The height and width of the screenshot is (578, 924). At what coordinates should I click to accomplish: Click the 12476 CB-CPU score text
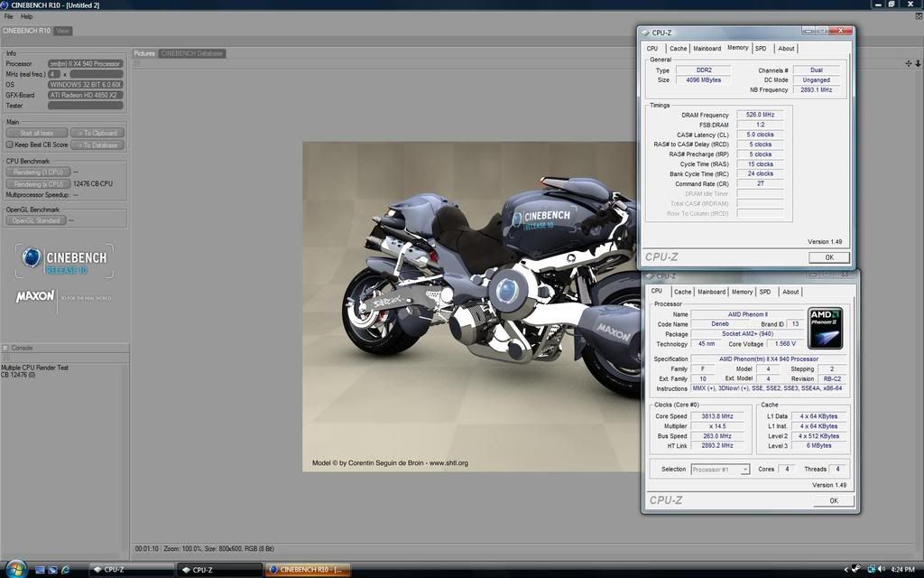[x=93, y=184]
